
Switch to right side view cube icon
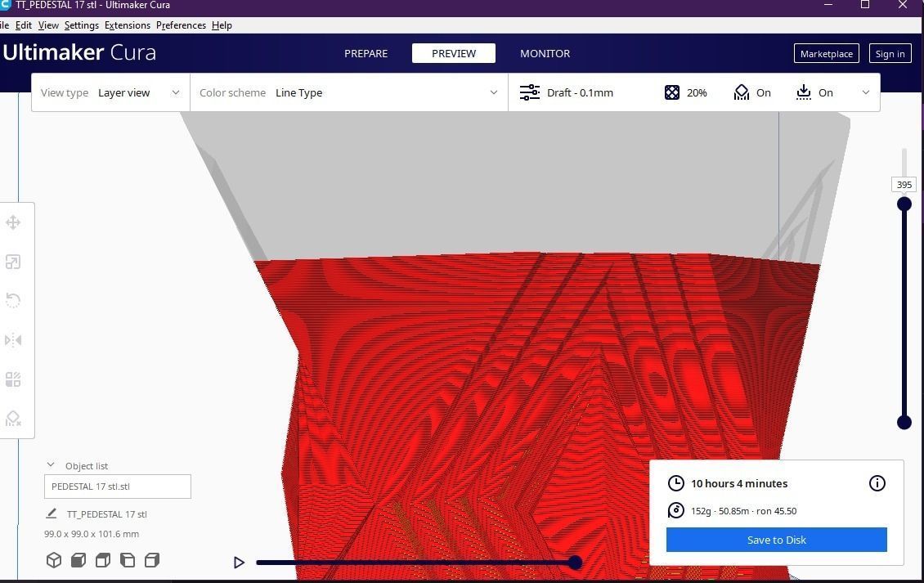pos(152,560)
